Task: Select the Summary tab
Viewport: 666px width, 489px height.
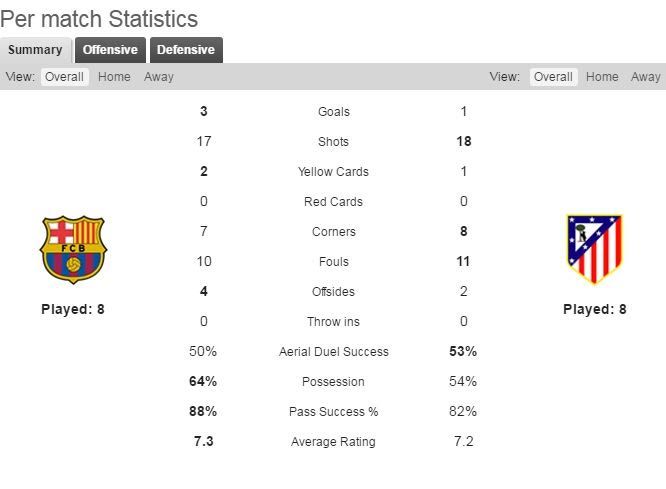Action: pos(35,50)
